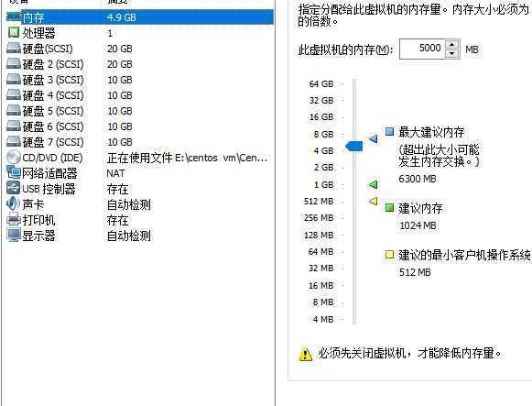Select the 硬盘 2 (SCSI) row
Image resolution: width=532 pixels, height=406 pixels.
click(140, 64)
